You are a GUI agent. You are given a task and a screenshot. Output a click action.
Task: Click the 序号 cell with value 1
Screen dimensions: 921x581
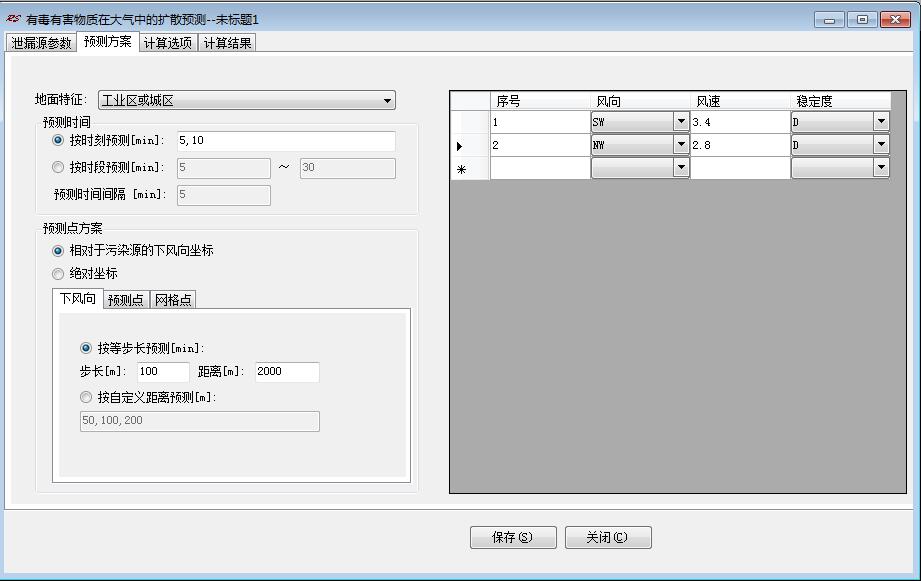tap(540, 122)
